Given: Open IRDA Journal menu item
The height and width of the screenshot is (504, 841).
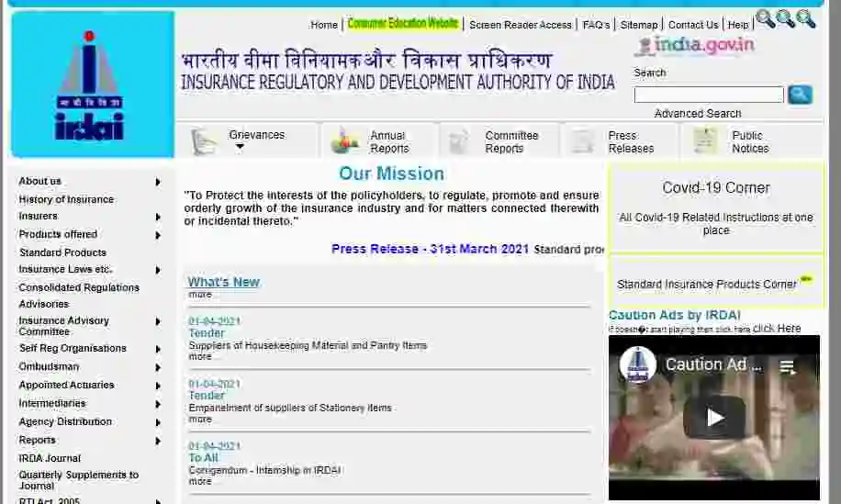Looking at the screenshot, I should [x=50, y=458].
